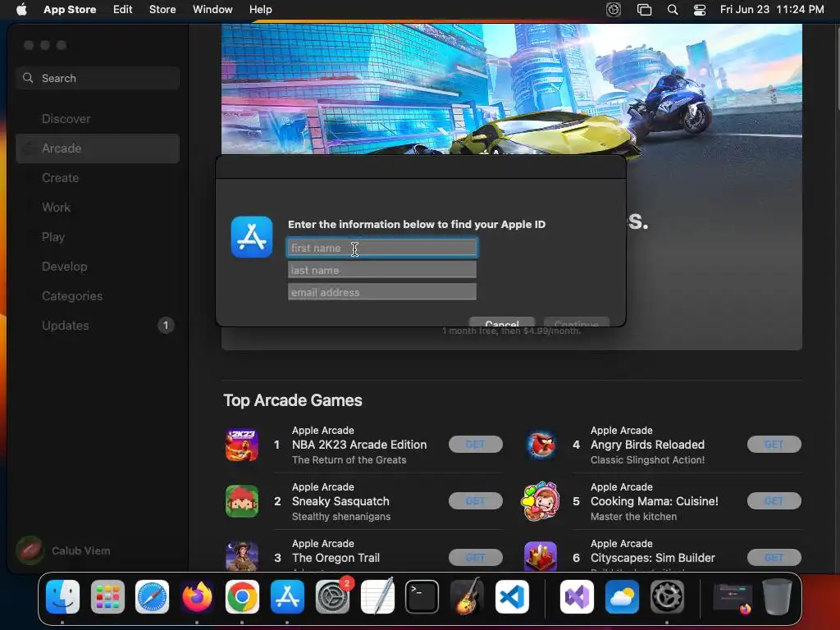
Task: Open Cooking Mama app icon
Action: click(x=541, y=501)
